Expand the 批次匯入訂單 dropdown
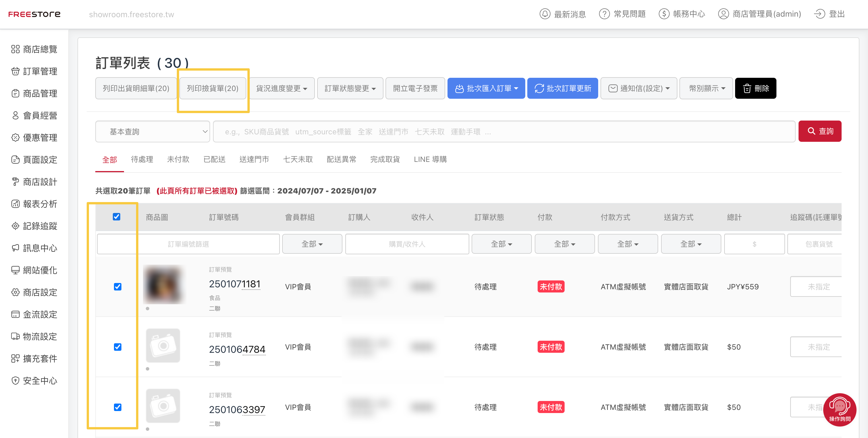 (x=486, y=88)
